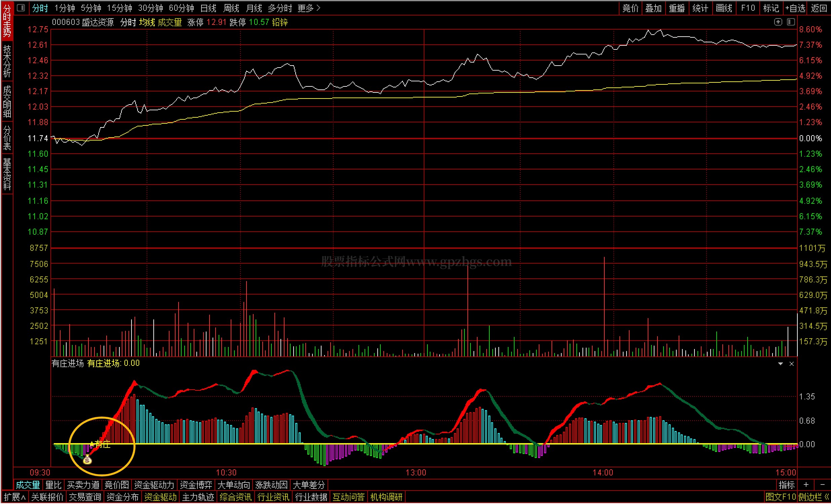Open the 技术分析 vertical side tab
This screenshot has height=504, width=831.
click(x=7, y=61)
